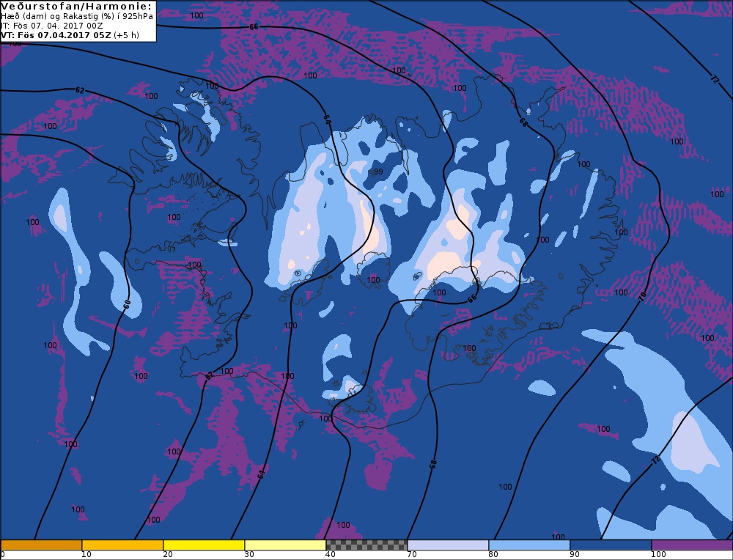Screen dimensions: 733x560
Task: Select the 'VT: Fös 07.04.2017 05Z (+5 h)' line
Action: 70,35
